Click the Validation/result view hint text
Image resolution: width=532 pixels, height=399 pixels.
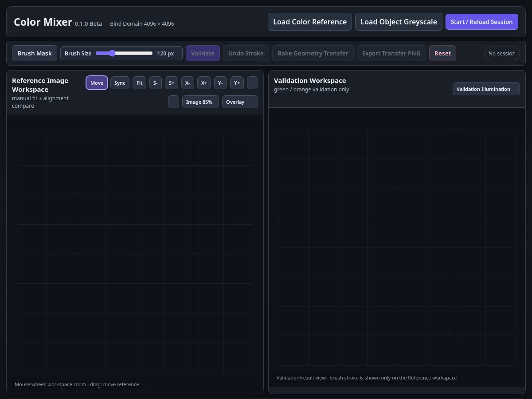[x=367, y=378]
